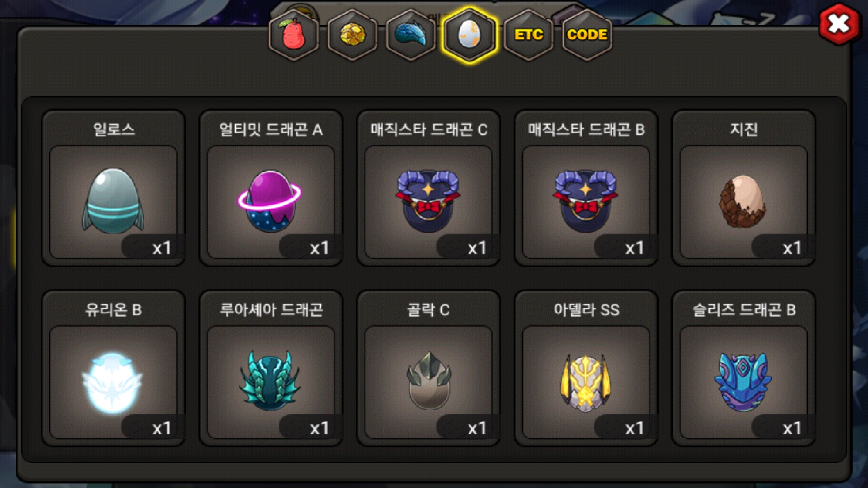Pick the 매직스타 드래곤 B egg
The height and width of the screenshot is (488, 868).
pos(586,202)
